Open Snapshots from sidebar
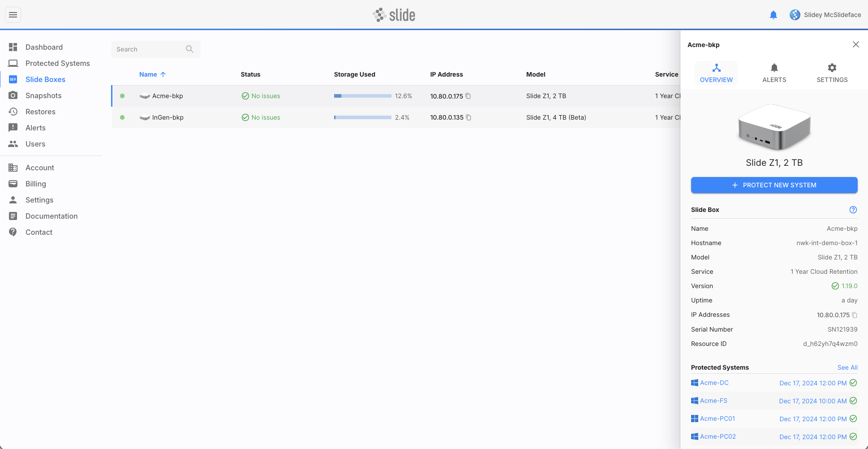Viewport: 868px width, 449px height. click(x=43, y=95)
